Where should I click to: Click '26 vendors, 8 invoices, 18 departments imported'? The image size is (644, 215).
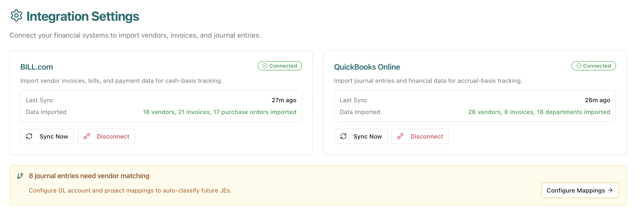tap(539, 112)
